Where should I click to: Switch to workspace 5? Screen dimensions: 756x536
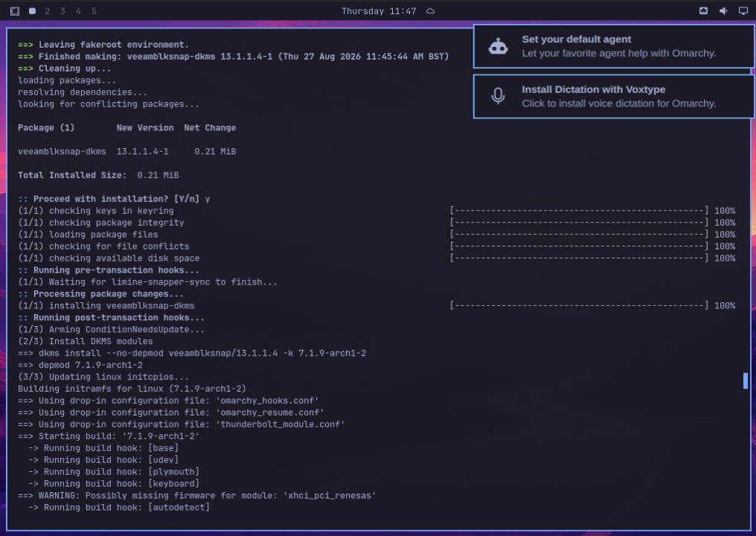tap(94, 11)
